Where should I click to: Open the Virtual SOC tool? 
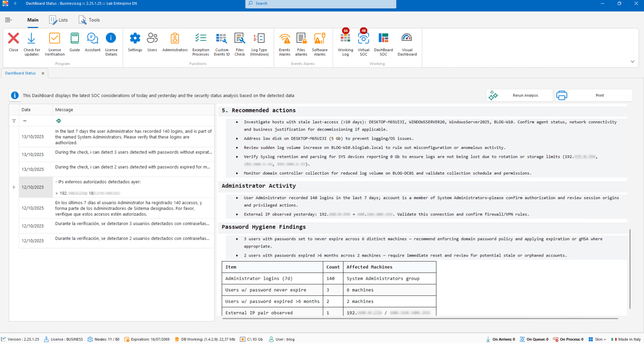coord(363,44)
